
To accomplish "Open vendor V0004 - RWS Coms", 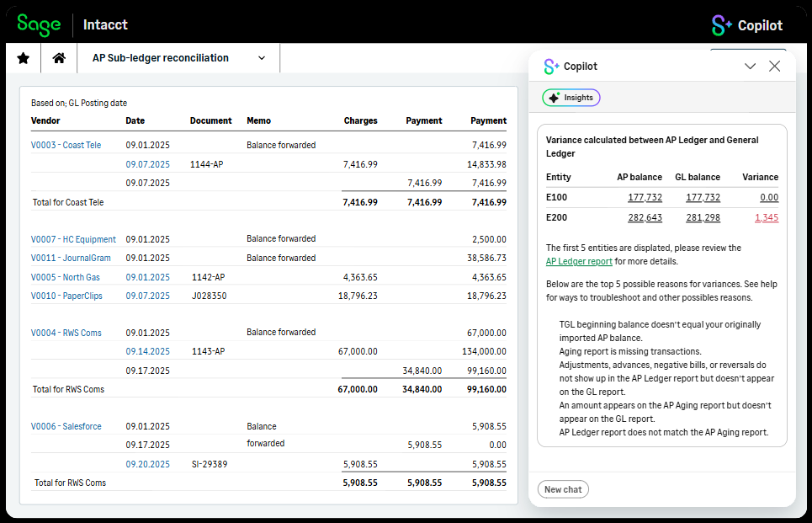I will tap(66, 333).
